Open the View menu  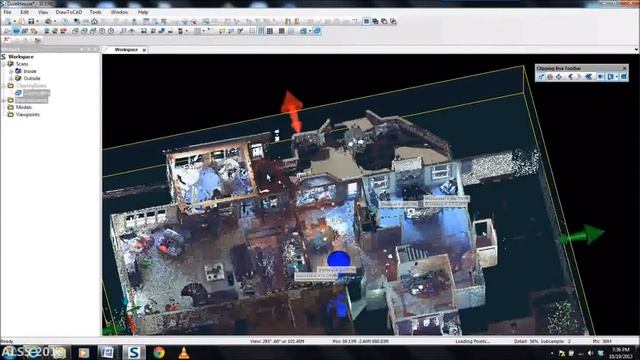point(43,12)
